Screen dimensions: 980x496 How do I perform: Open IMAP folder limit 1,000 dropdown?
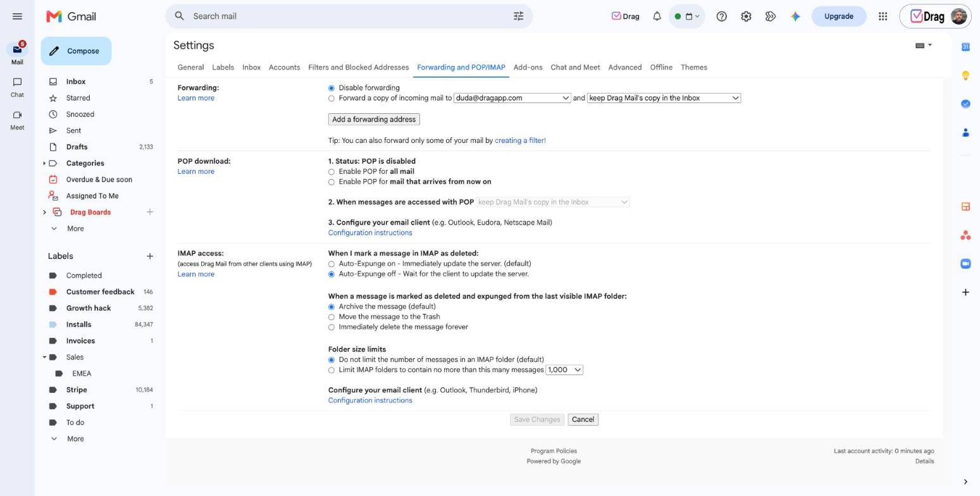coord(564,370)
